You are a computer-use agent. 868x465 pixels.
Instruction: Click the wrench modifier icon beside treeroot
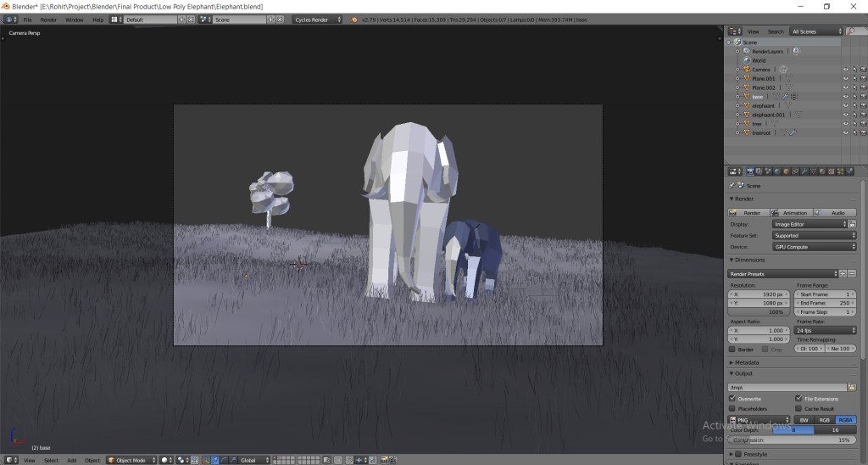pos(793,132)
